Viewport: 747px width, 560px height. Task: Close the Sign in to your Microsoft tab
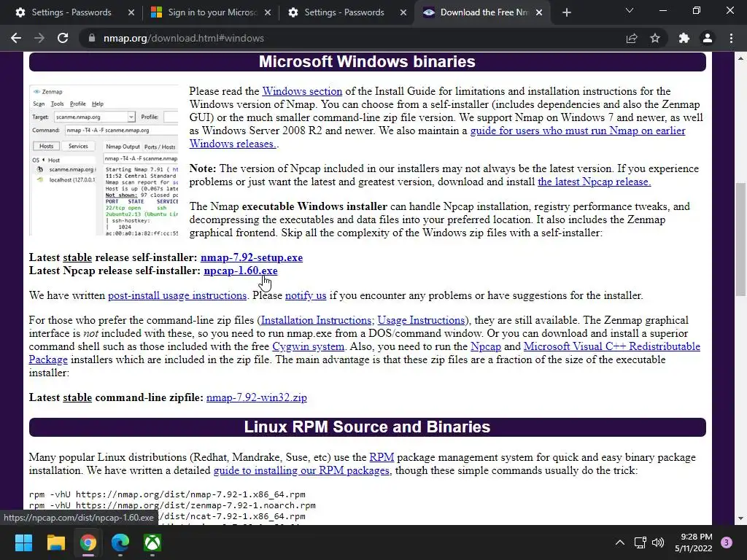pyautogui.click(x=268, y=13)
